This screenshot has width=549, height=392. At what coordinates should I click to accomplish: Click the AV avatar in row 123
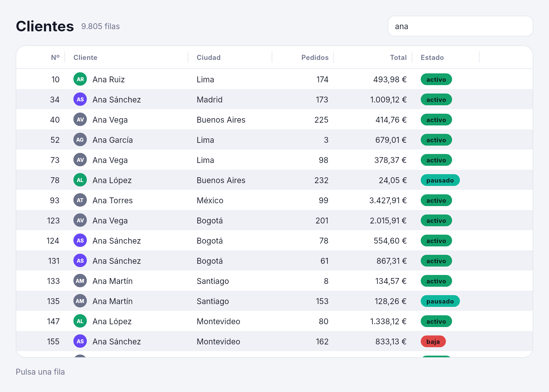(80, 220)
